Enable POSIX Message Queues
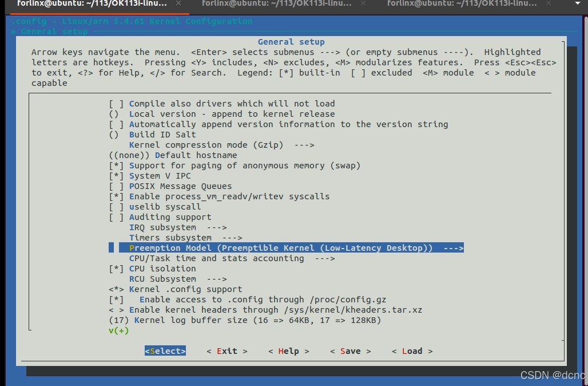The image size is (588, 386). [x=170, y=186]
